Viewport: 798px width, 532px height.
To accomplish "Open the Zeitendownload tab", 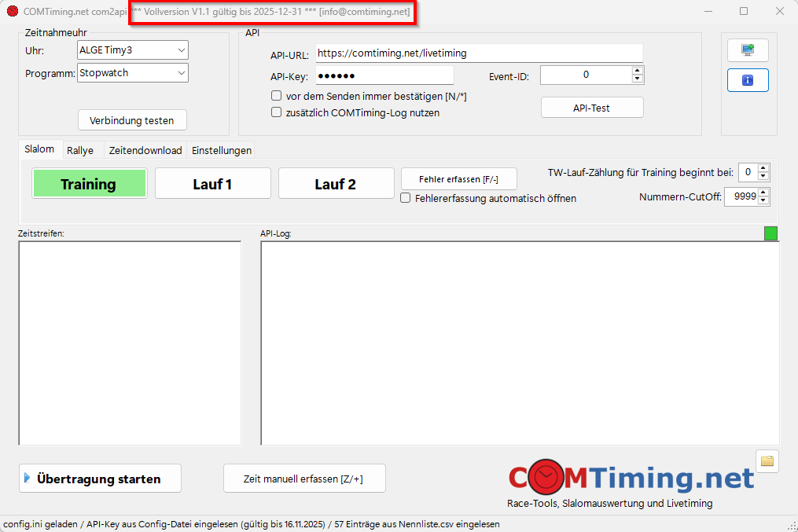I will (x=145, y=150).
